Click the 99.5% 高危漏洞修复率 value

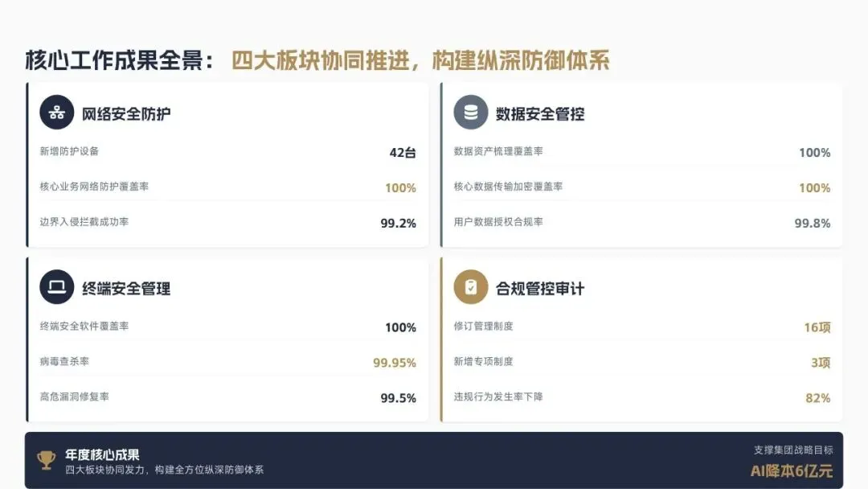[x=398, y=398]
